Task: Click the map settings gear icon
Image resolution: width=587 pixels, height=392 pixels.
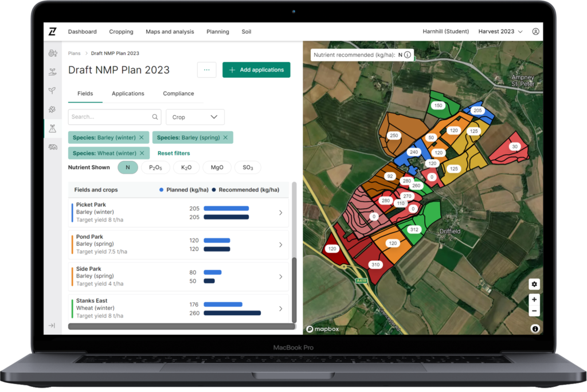Action: click(x=534, y=284)
